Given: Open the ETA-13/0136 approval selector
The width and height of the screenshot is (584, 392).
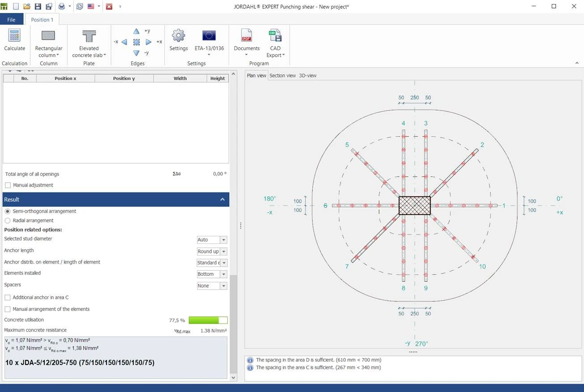Looking at the screenshot, I should 209,43.
